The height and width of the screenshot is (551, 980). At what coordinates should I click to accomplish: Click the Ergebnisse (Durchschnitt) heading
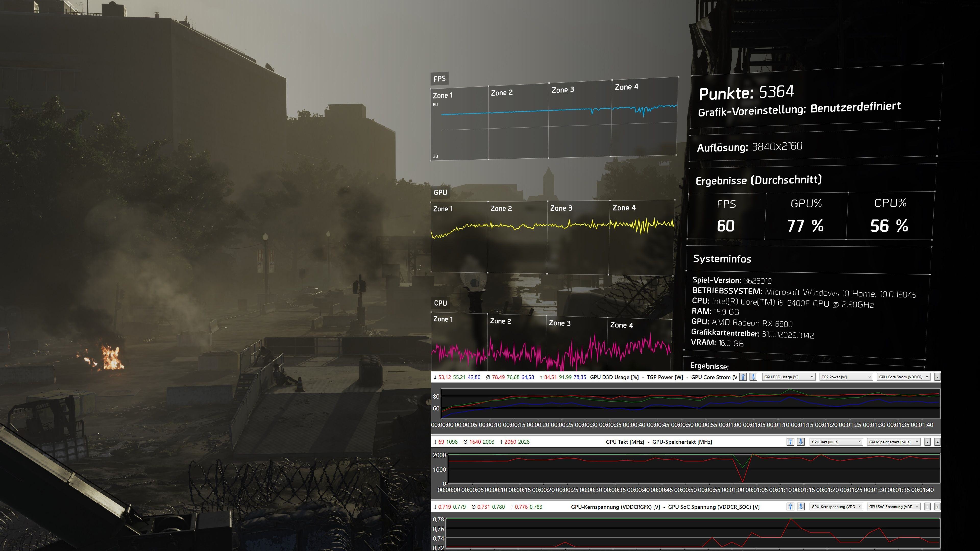point(758,180)
